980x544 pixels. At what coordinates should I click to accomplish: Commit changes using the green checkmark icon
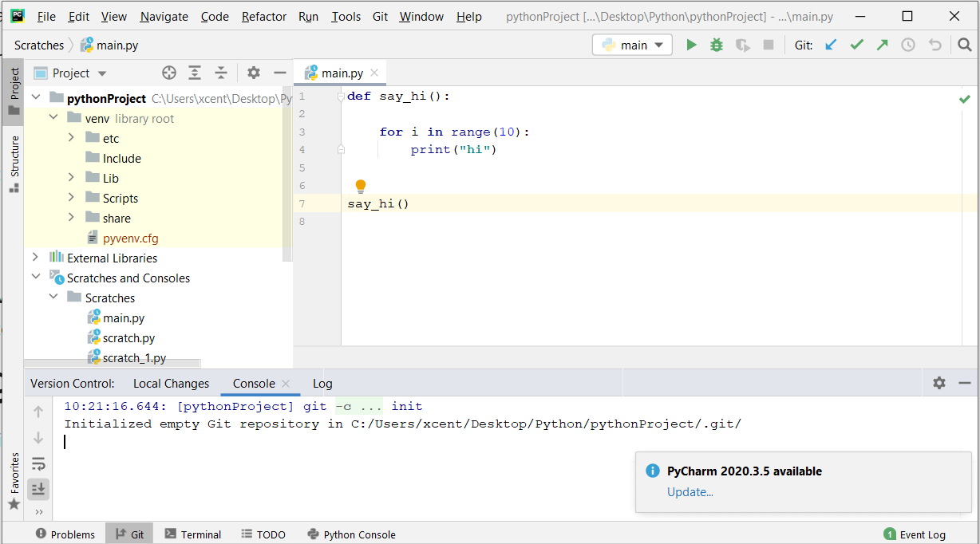tap(856, 45)
